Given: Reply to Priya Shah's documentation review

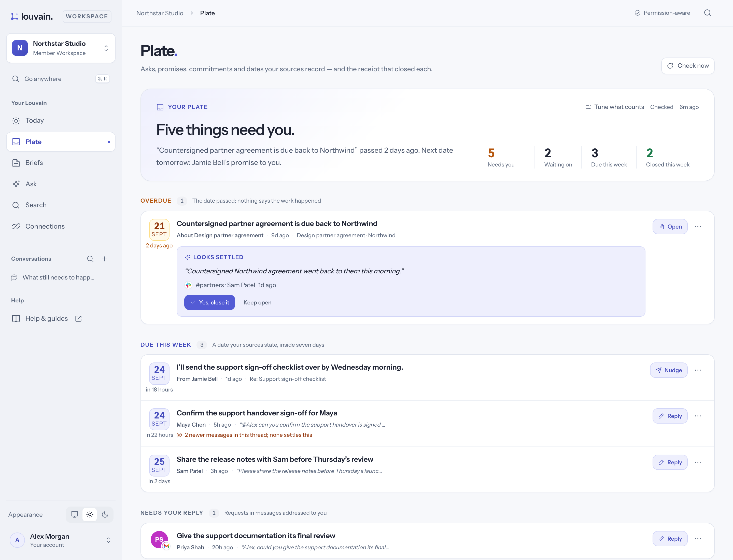Looking at the screenshot, I should coord(670,539).
